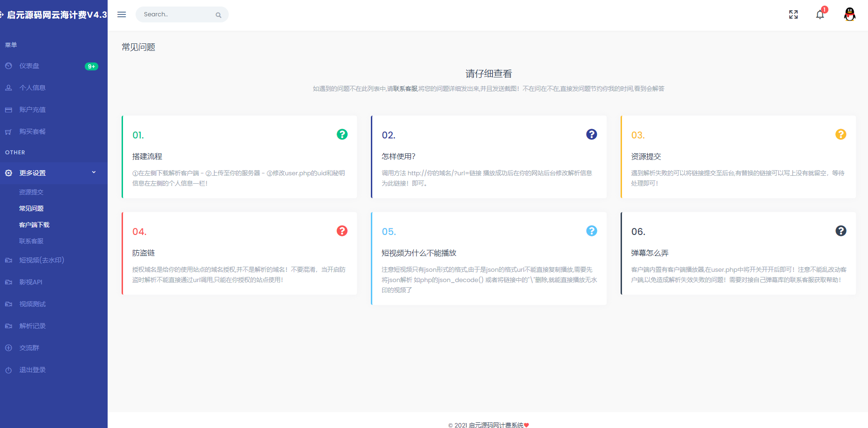The image size is (868, 428).
Task: Click the penguin user avatar
Action: [849, 14]
